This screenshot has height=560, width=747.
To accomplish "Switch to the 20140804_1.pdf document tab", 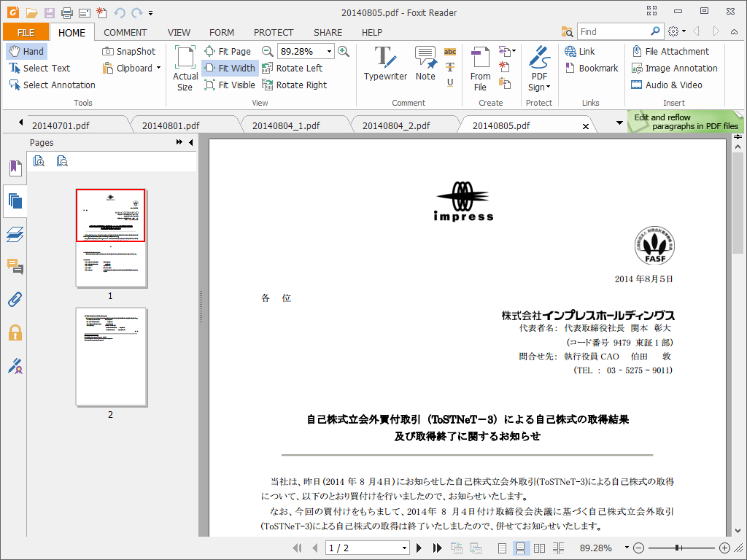I will click(286, 125).
